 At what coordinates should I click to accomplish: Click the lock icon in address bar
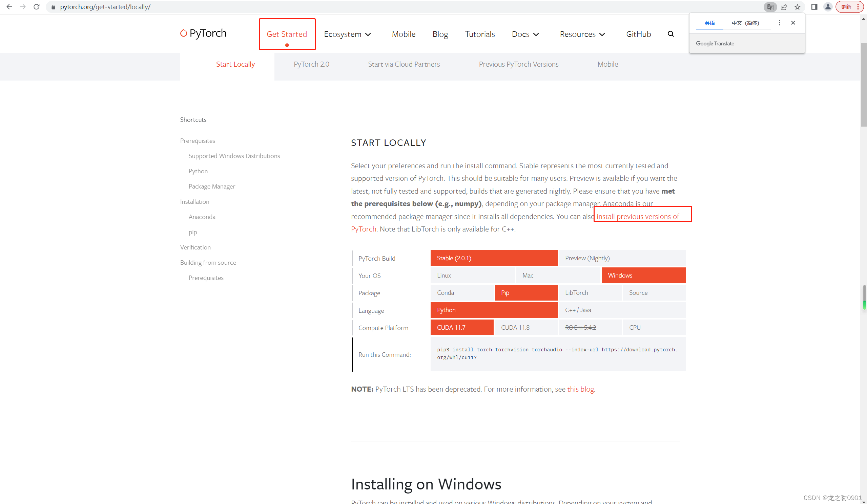pos(53,7)
